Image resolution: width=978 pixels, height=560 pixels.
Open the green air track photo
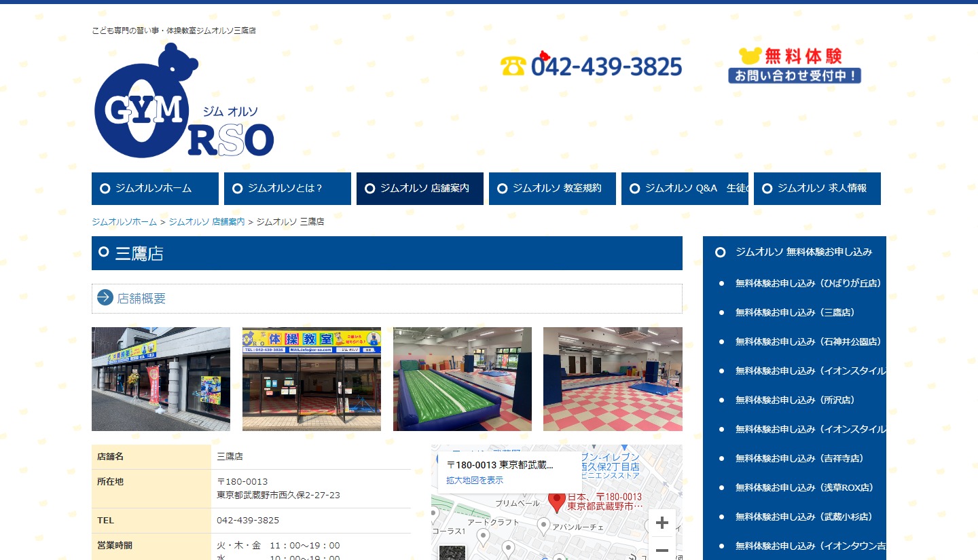pyautogui.click(x=463, y=379)
